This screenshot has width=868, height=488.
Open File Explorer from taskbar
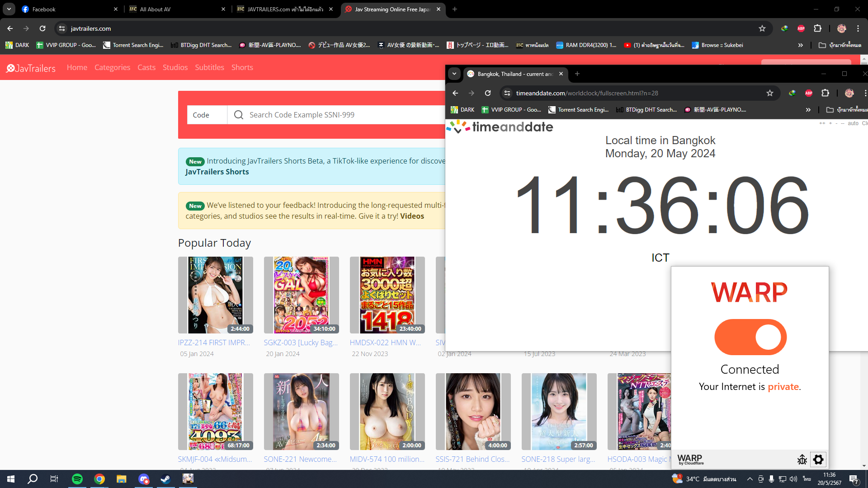click(x=121, y=479)
